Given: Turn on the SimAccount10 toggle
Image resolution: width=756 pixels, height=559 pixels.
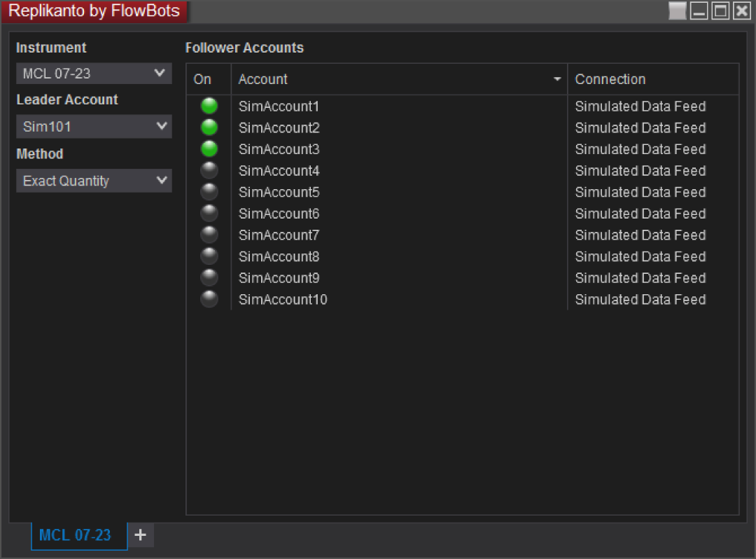Looking at the screenshot, I should (x=209, y=299).
